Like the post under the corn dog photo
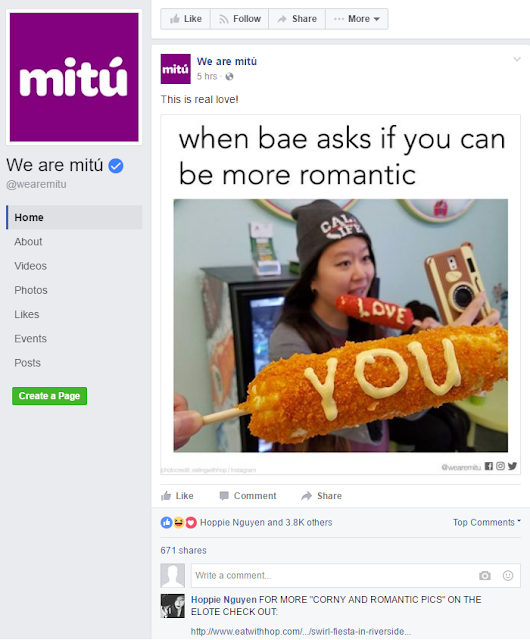This screenshot has width=530, height=640. click(177, 496)
